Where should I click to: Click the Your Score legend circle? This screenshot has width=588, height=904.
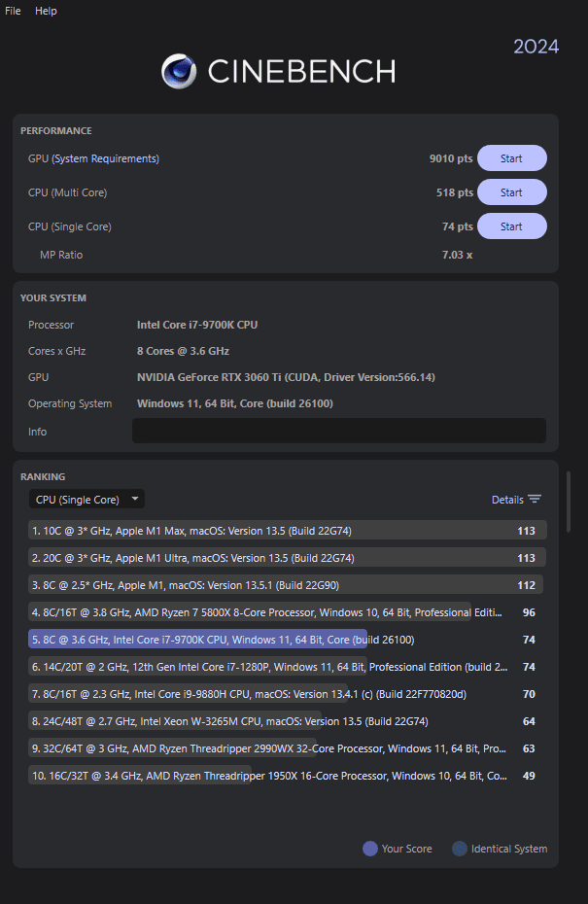[x=370, y=849]
